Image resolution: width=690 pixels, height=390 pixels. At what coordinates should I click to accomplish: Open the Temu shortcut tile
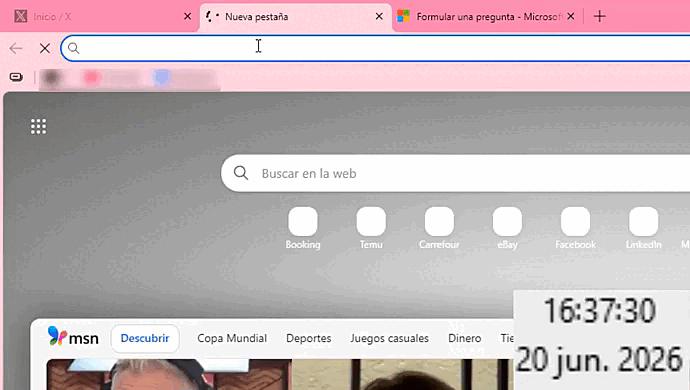pos(371,228)
